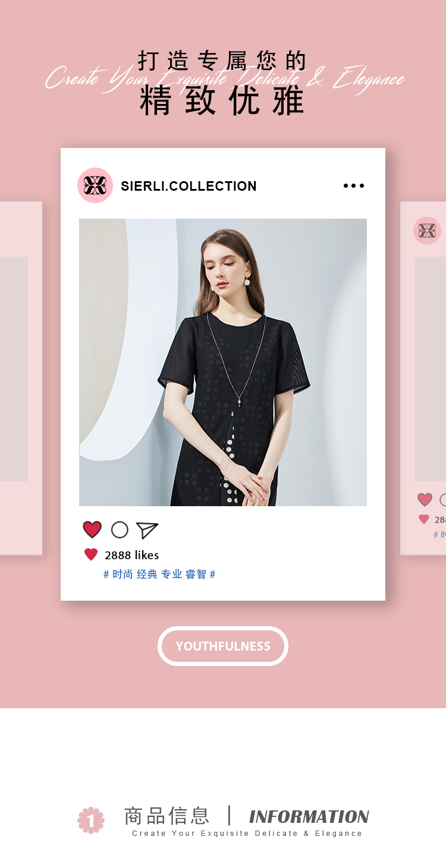Click the circle comment icon
Image resolution: width=446 pixels, height=868 pixels.
coord(120,529)
